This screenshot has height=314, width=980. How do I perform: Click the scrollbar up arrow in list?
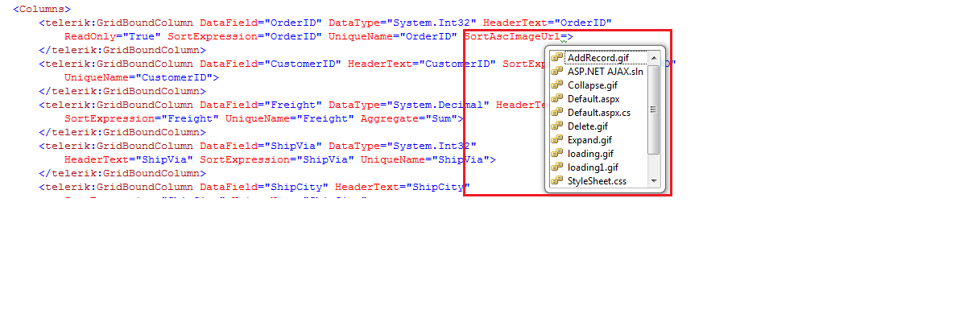654,58
